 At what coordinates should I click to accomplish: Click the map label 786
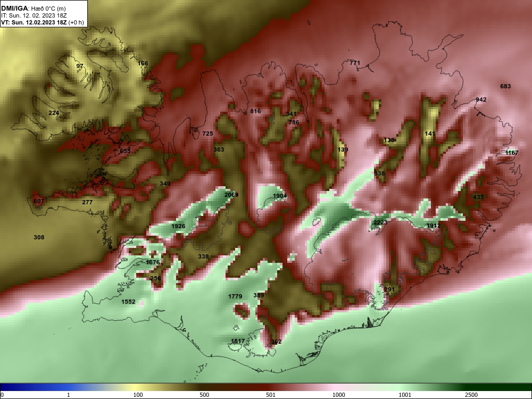[294, 122]
